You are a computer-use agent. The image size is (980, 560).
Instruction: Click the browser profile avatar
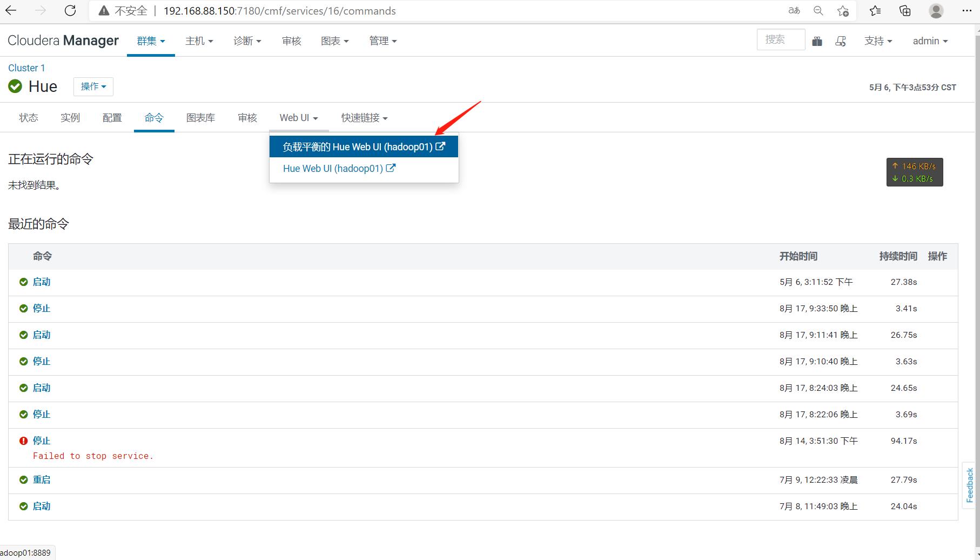[x=936, y=11]
